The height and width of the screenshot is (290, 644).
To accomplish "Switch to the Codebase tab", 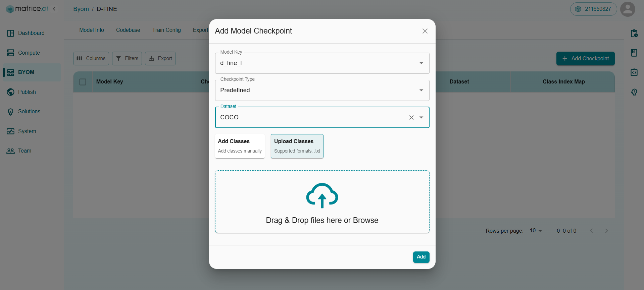I will tap(128, 30).
